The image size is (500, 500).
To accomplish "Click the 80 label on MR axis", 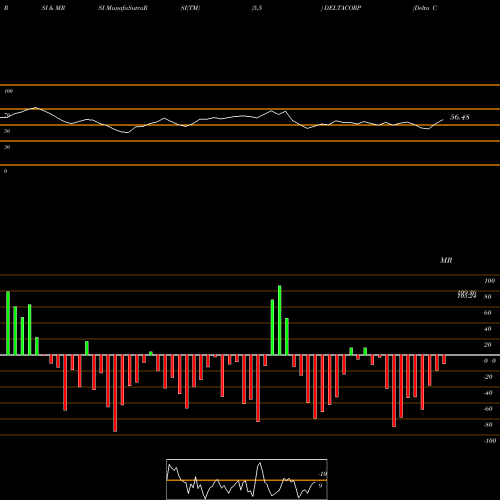I will pyautogui.click(x=488, y=297).
